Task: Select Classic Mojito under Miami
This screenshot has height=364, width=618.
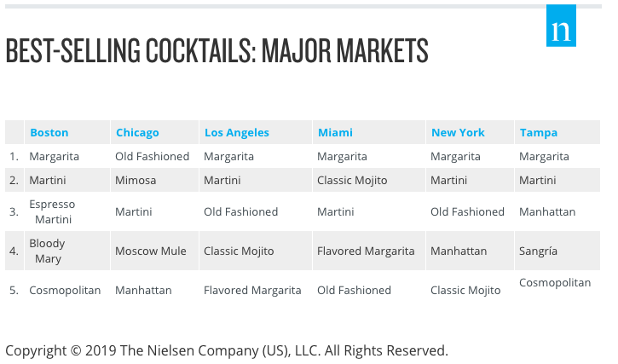Action: (x=352, y=180)
